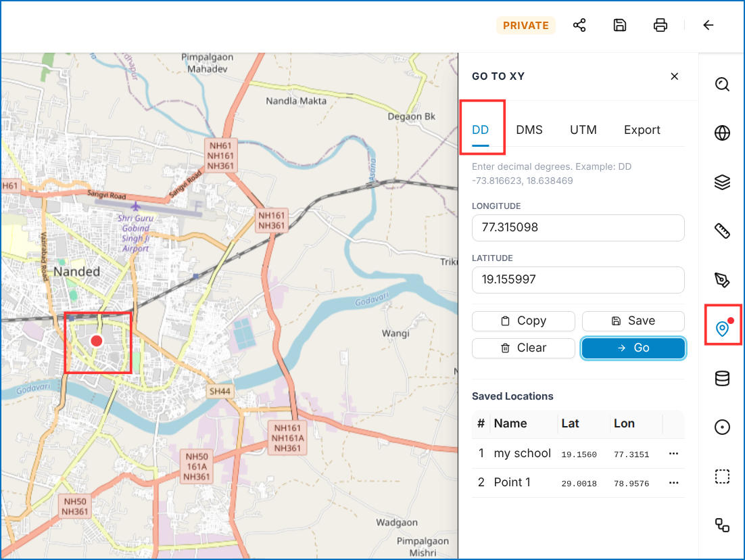This screenshot has height=560, width=745.
Task: Go back using the left arrow icon
Action: [708, 25]
